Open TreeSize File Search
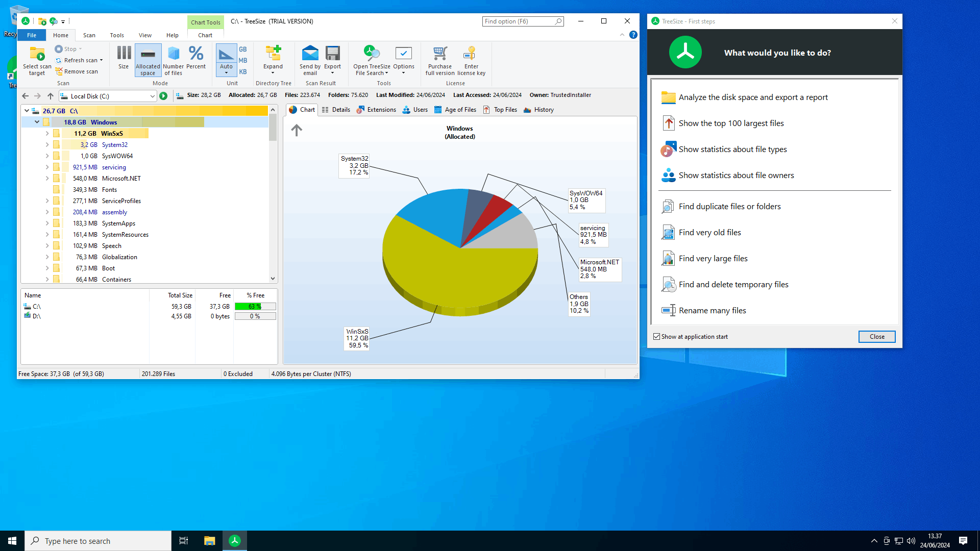The width and height of the screenshot is (980, 551). 372,61
